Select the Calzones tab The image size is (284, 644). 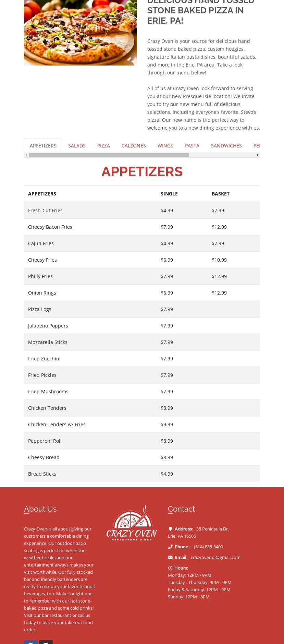(x=134, y=145)
